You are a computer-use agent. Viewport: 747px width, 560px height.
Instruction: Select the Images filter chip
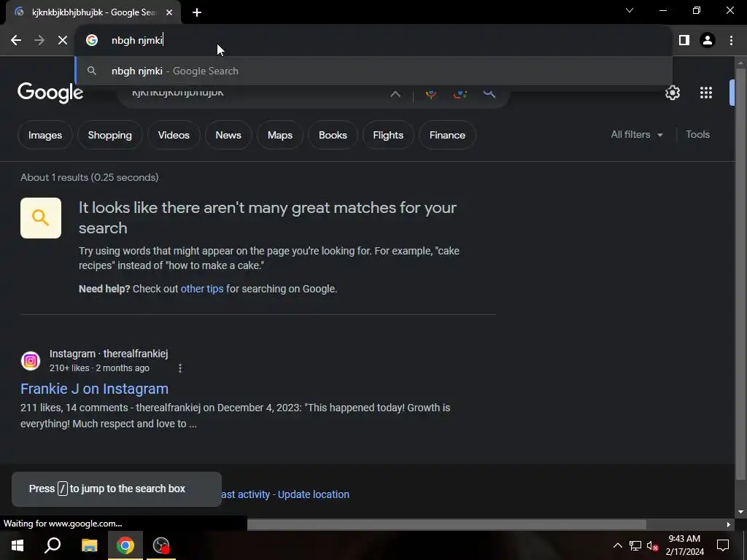(45, 135)
